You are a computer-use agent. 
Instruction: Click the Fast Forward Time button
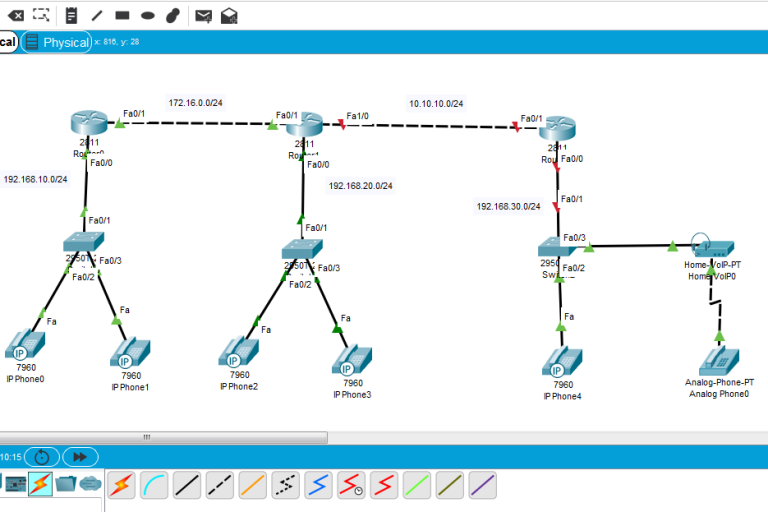(80, 457)
